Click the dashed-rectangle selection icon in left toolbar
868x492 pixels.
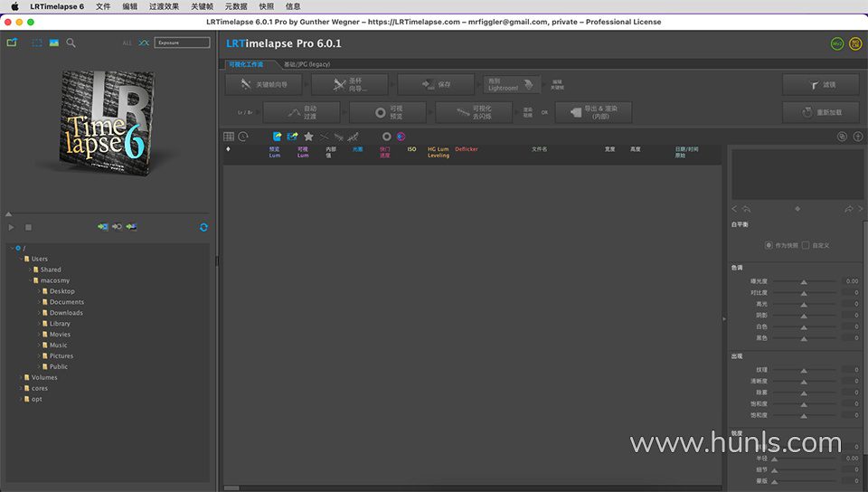37,43
